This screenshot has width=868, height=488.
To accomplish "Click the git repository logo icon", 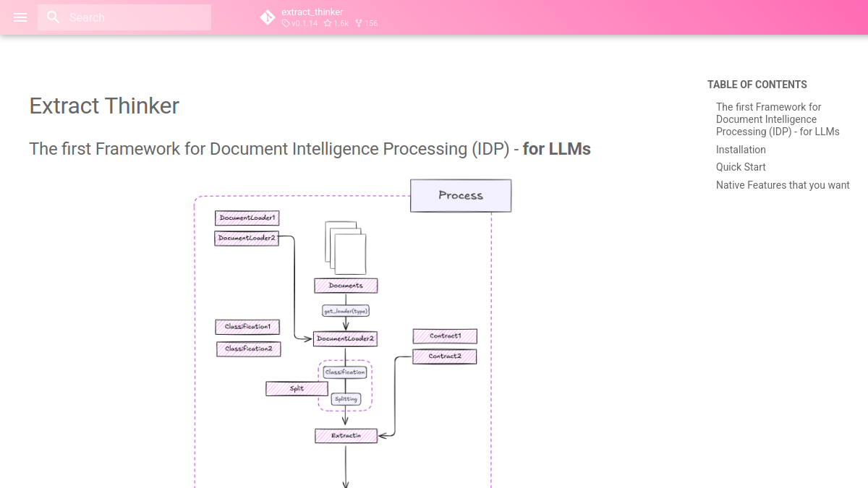I will coord(268,17).
